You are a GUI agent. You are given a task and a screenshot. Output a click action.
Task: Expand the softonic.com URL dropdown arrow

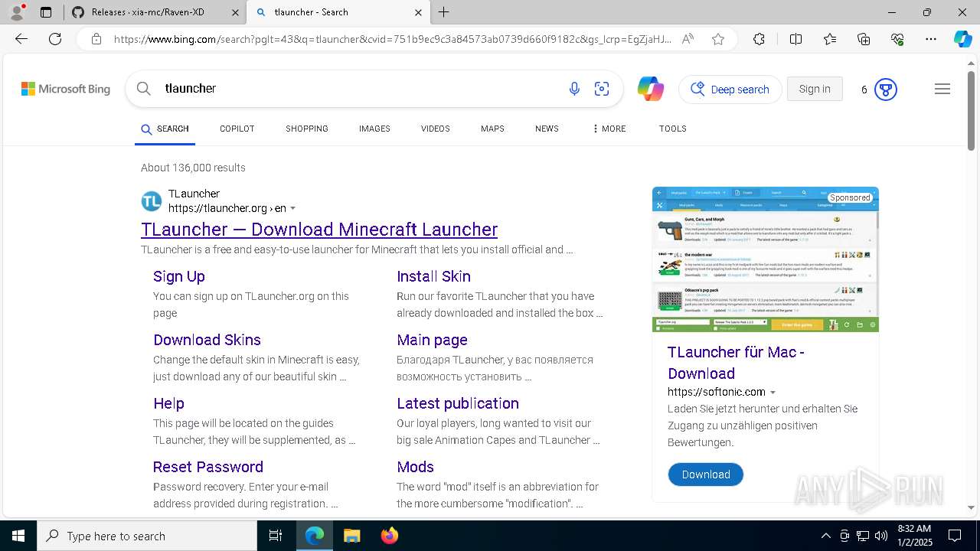tap(773, 392)
